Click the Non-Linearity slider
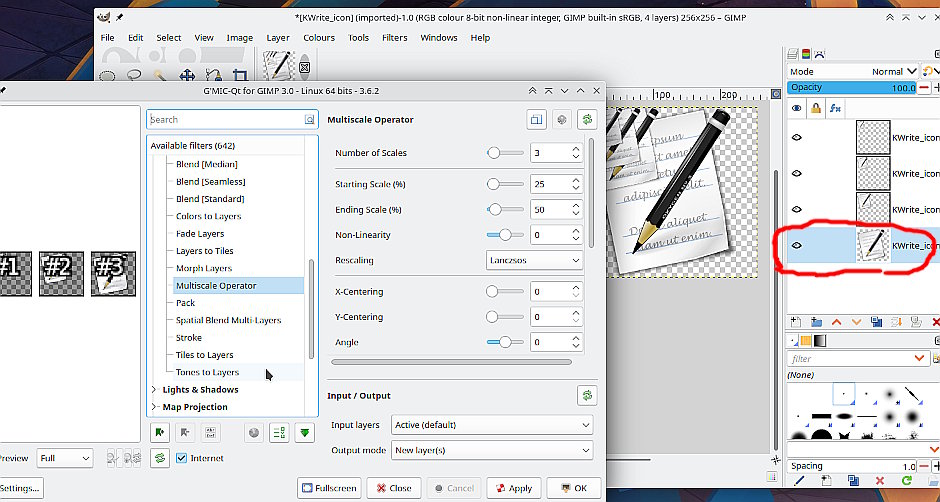This screenshot has height=502, width=940. pyautogui.click(x=504, y=235)
